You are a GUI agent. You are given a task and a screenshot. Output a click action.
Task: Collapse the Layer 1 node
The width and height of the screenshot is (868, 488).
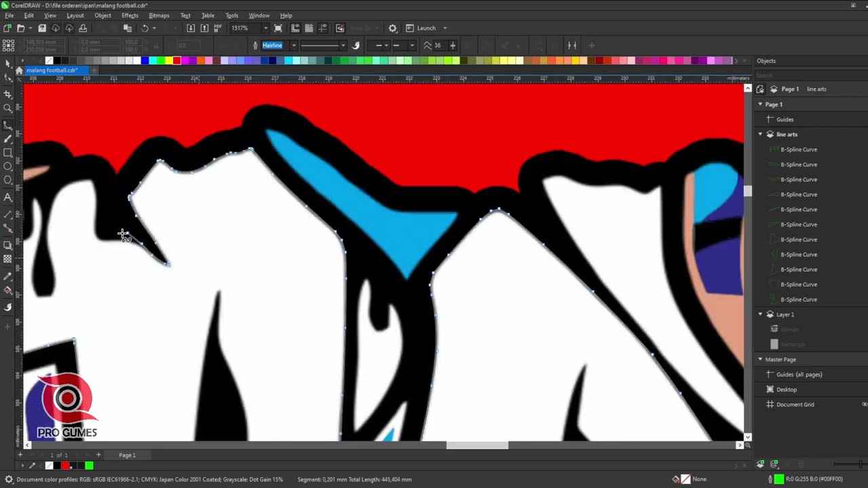[760, 314]
